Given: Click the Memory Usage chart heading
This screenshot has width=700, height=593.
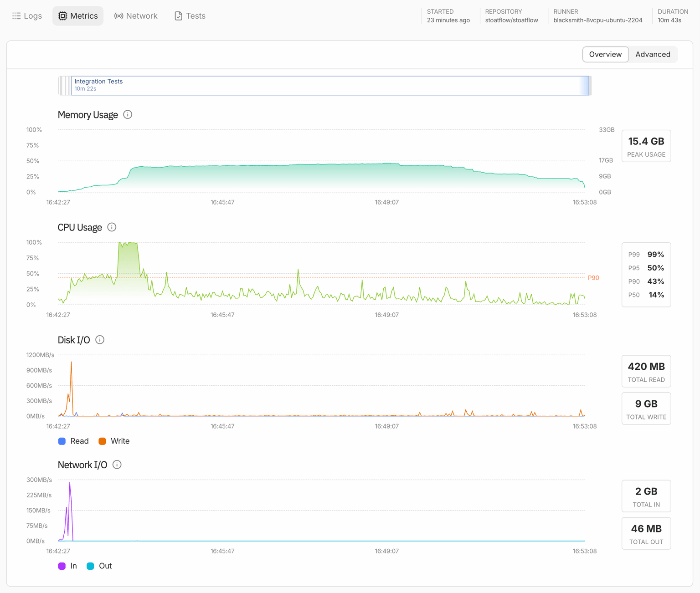Looking at the screenshot, I should click(x=88, y=115).
